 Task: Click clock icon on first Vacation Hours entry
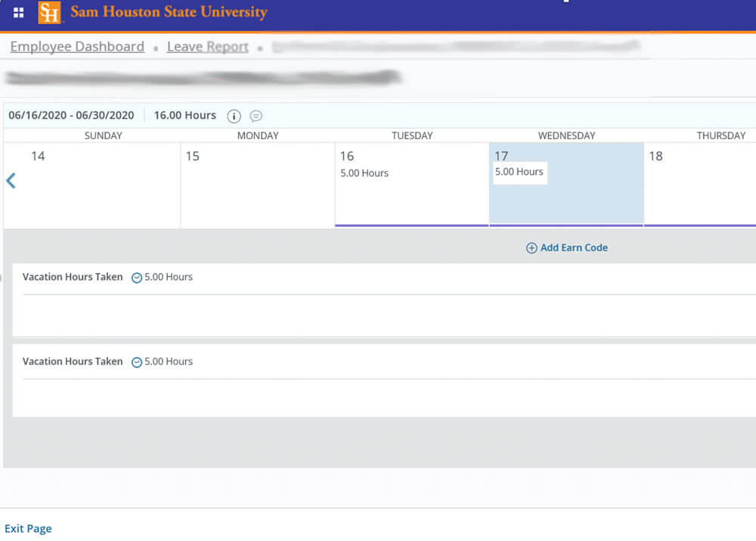pos(136,277)
